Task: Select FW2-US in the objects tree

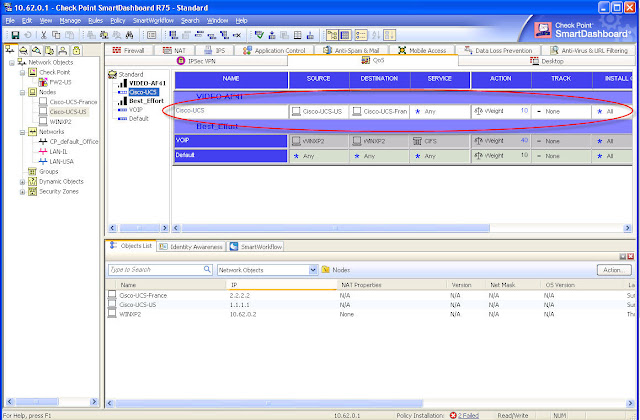Action: click(x=60, y=82)
